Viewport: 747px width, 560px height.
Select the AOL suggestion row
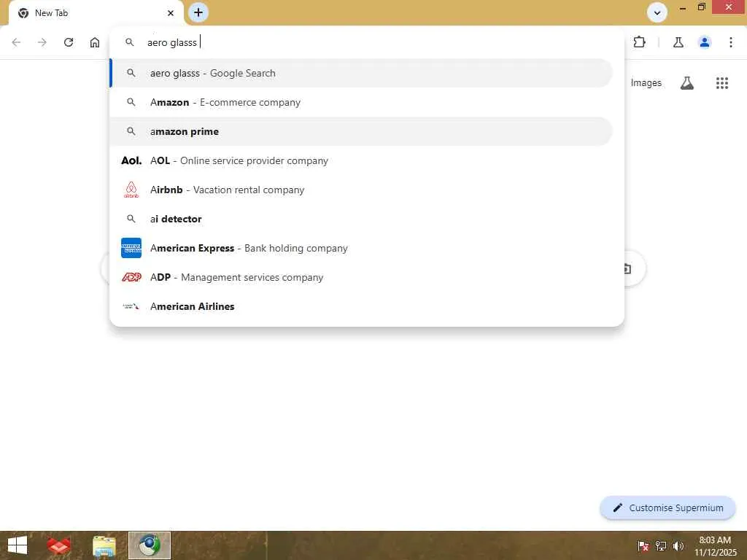(361, 160)
